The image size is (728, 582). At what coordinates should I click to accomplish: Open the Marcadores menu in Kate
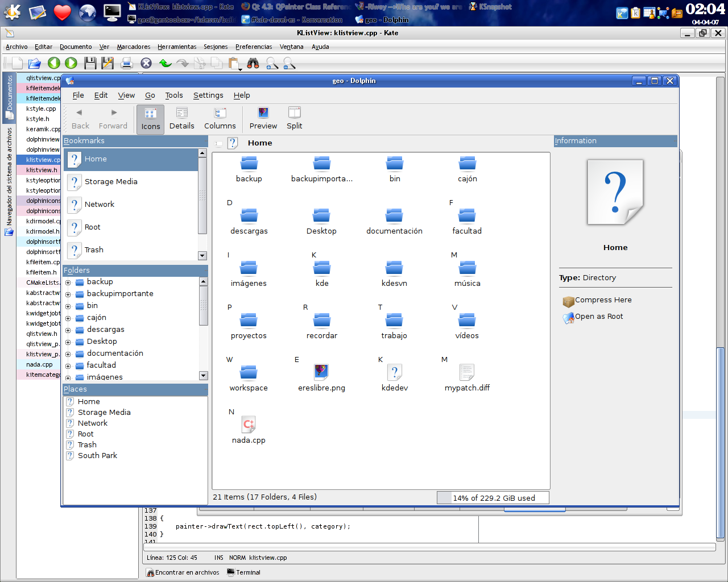(x=134, y=47)
